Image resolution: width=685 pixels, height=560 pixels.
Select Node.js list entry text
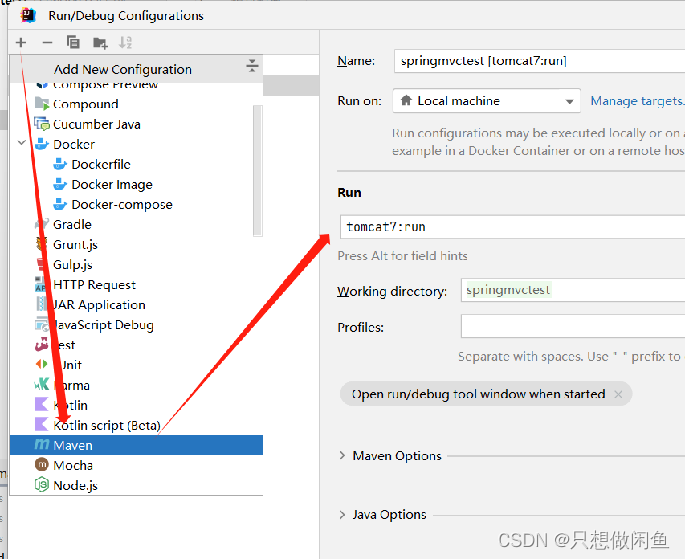75,485
